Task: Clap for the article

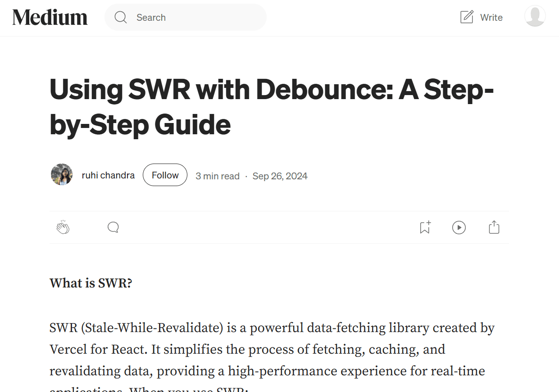Action: click(63, 227)
